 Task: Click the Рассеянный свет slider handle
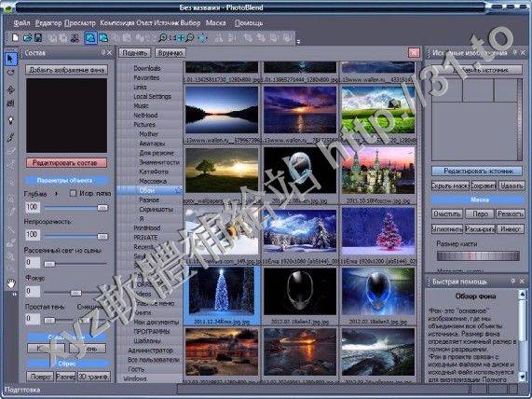tap(49, 264)
